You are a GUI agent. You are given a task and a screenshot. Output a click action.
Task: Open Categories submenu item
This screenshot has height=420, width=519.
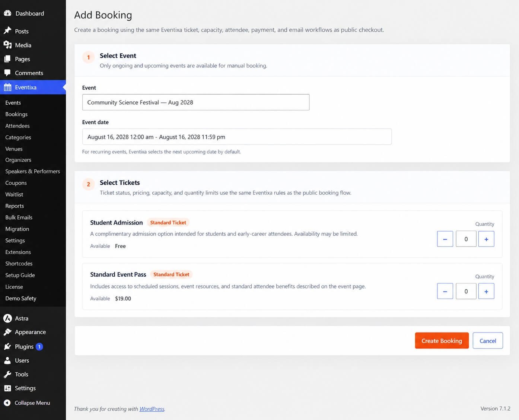click(x=18, y=137)
